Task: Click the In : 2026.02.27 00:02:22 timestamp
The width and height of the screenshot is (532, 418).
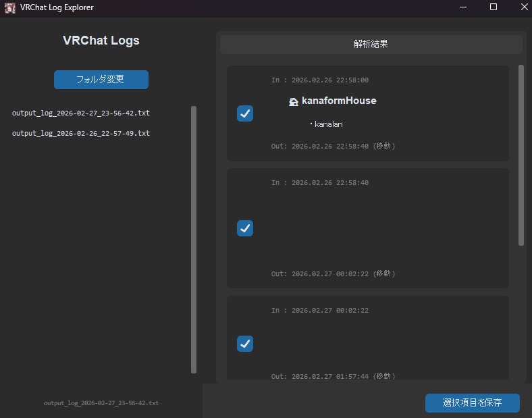Action: tap(320, 310)
